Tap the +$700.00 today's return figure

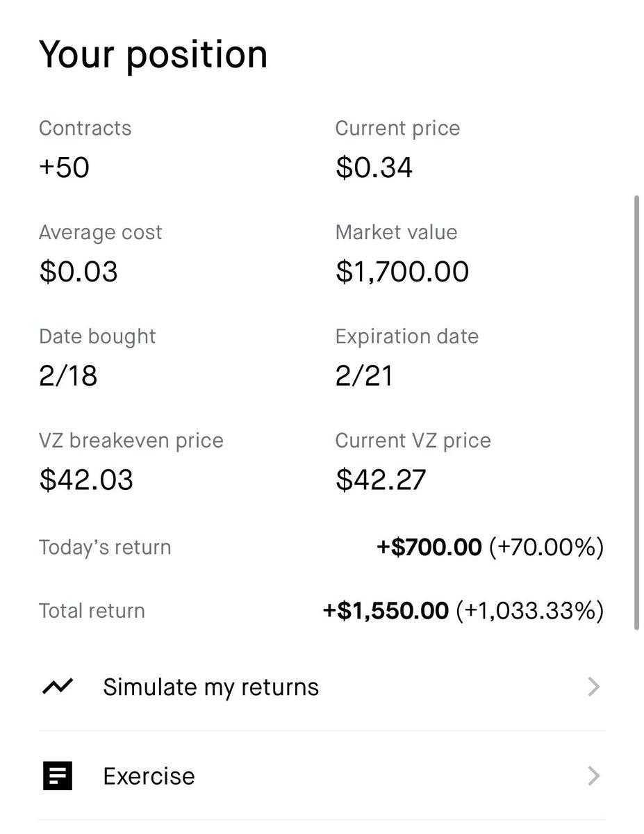click(429, 548)
